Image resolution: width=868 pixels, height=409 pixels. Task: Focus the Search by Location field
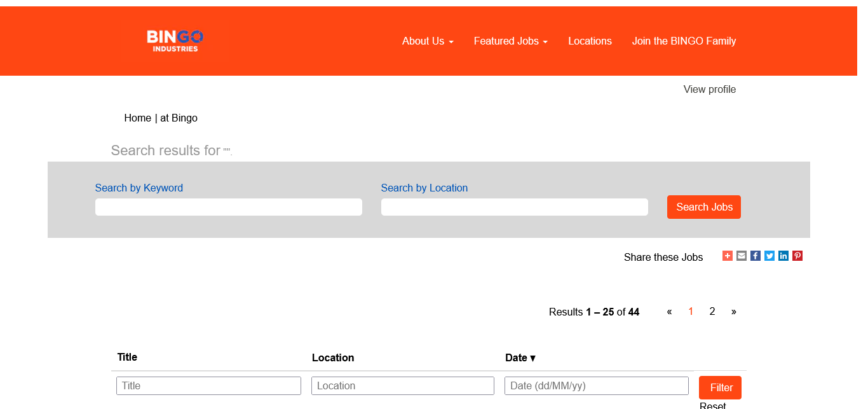pos(515,207)
